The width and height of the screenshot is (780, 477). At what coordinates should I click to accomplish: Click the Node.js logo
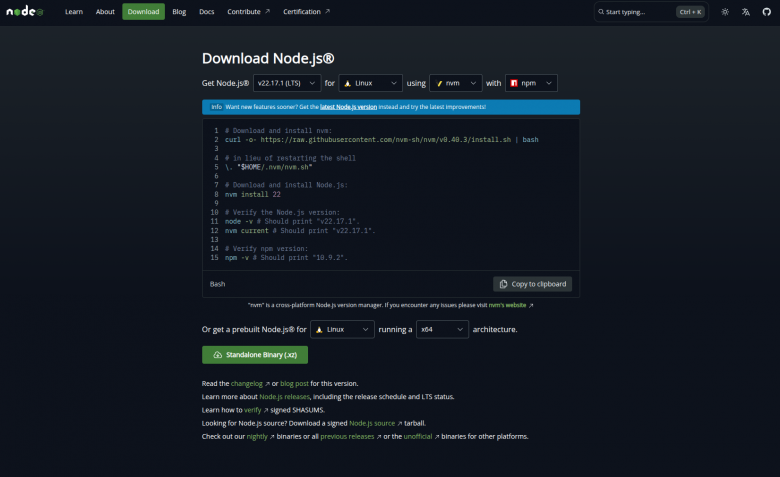tap(25, 11)
